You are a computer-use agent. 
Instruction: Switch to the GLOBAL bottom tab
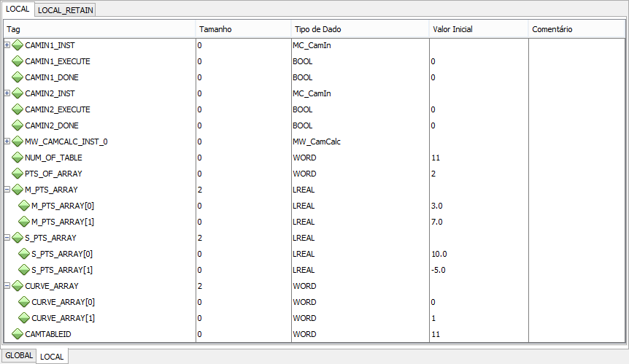[x=19, y=355]
